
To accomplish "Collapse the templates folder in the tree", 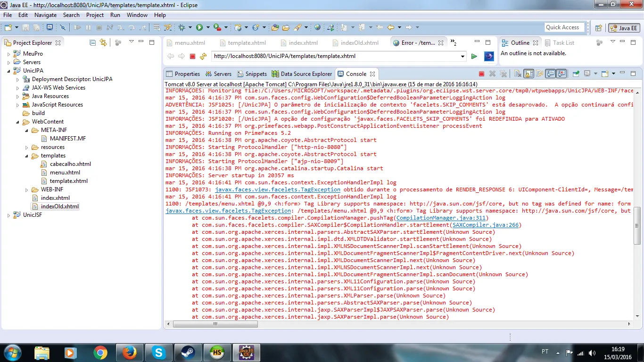I will tap(26, 156).
